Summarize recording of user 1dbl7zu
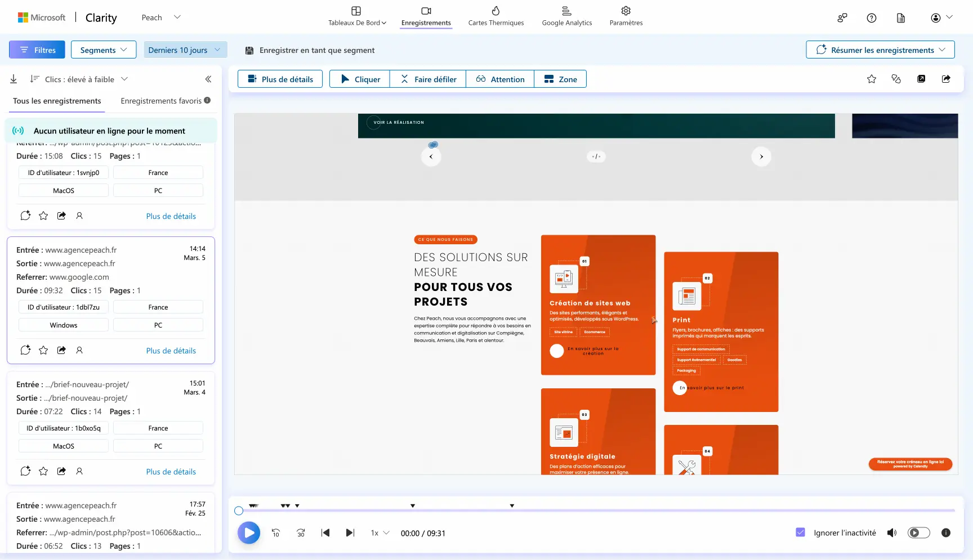 pos(25,350)
